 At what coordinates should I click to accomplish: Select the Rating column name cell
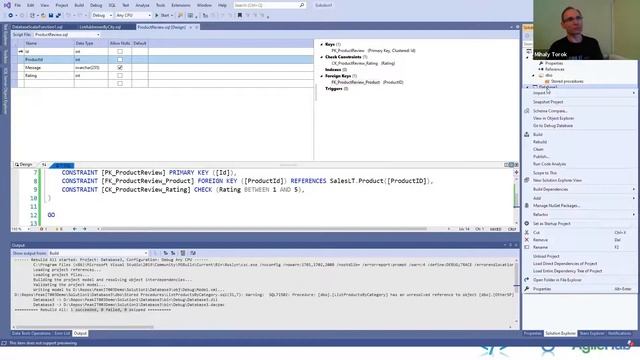pos(49,76)
